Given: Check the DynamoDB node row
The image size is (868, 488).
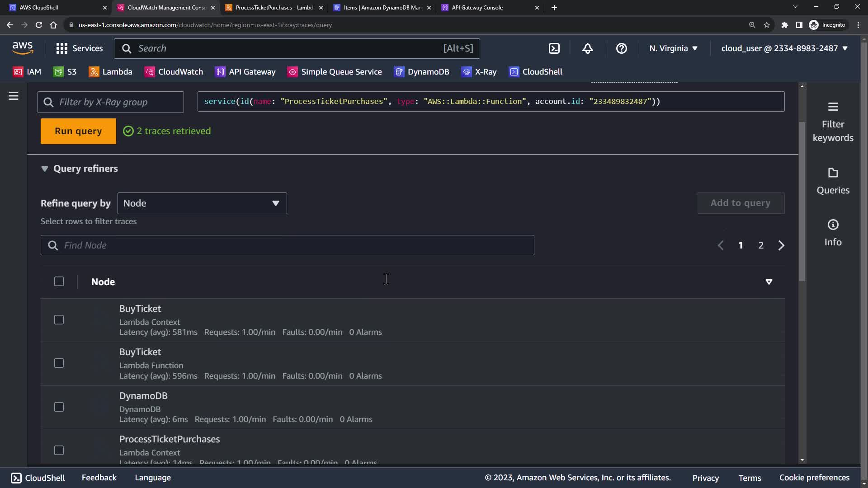Looking at the screenshot, I should click(59, 407).
